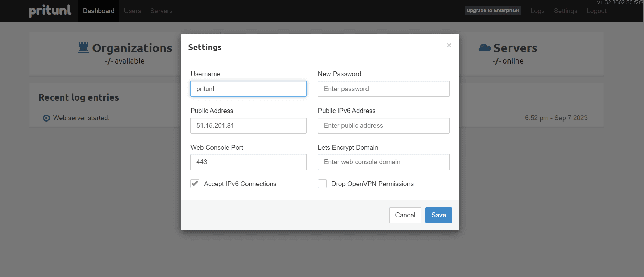Click the Servers cloud icon
This screenshot has width=644, height=277.
coord(484,48)
